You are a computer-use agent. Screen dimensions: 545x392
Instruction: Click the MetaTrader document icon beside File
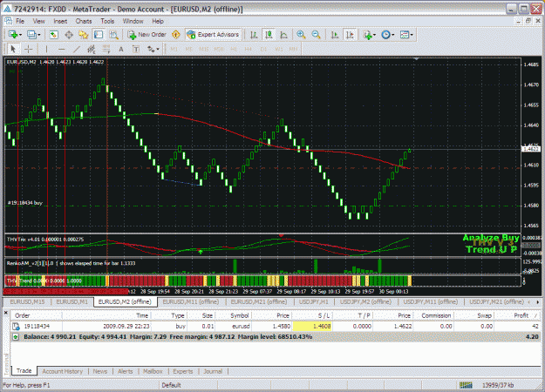[9, 21]
